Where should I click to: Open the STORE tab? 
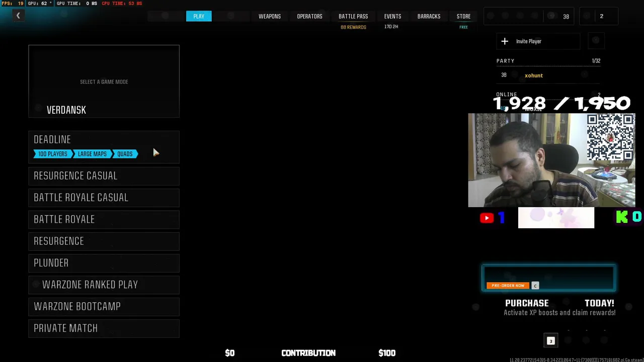pyautogui.click(x=463, y=16)
